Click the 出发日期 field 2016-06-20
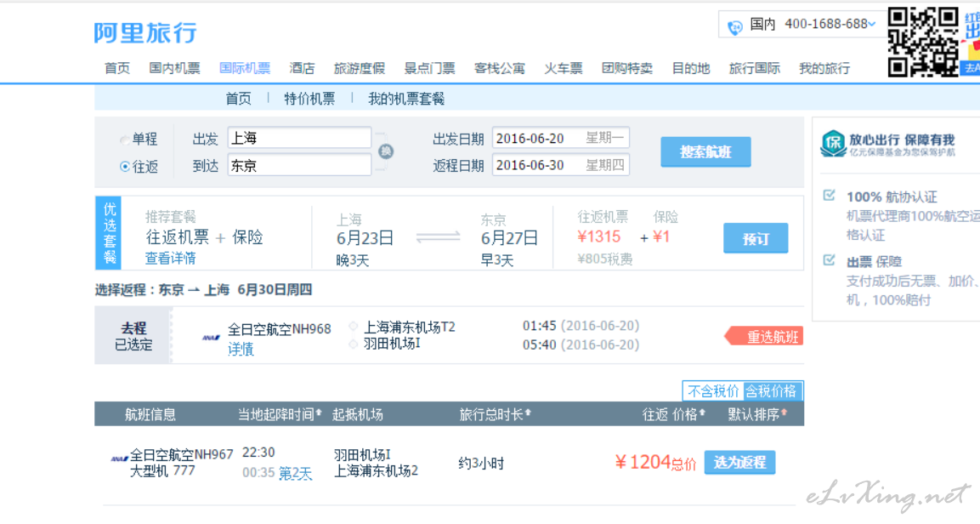The height and width of the screenshot is (524, 980). coord(561,138)
